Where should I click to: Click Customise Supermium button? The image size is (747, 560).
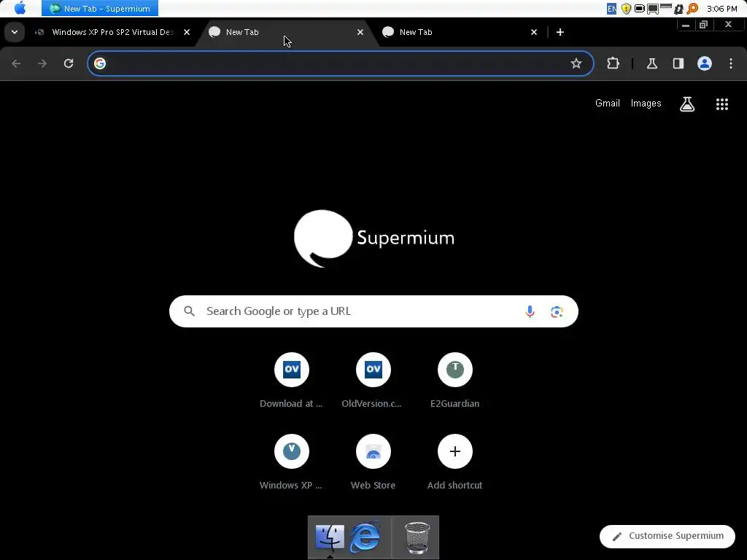pyautogui.click(x=667, y=536)
